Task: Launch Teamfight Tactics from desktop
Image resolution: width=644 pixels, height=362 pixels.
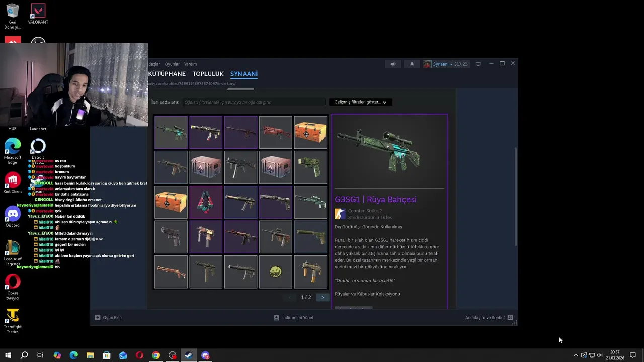Action: 13,321
